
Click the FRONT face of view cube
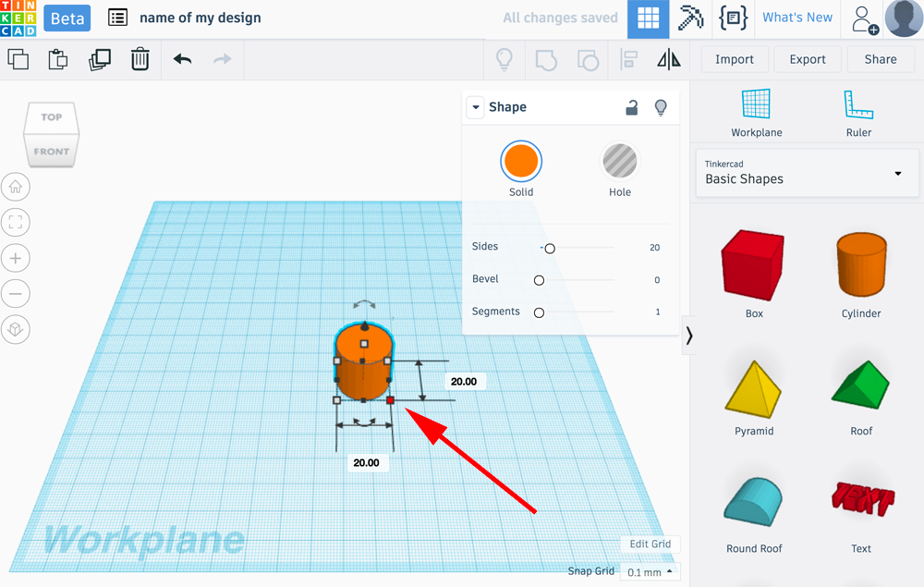pyautogui.click(x=51, y=152)
